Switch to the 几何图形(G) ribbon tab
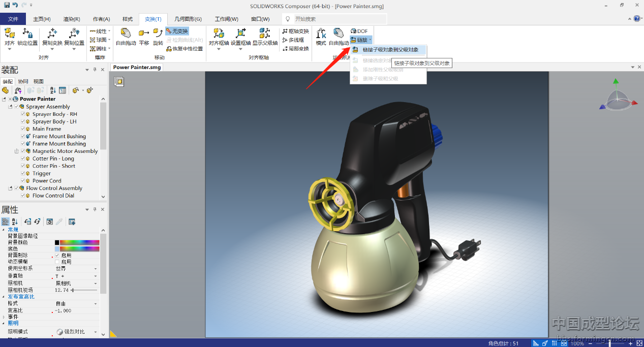This screenshot has width=644, height=347. (x=188, y=19)
